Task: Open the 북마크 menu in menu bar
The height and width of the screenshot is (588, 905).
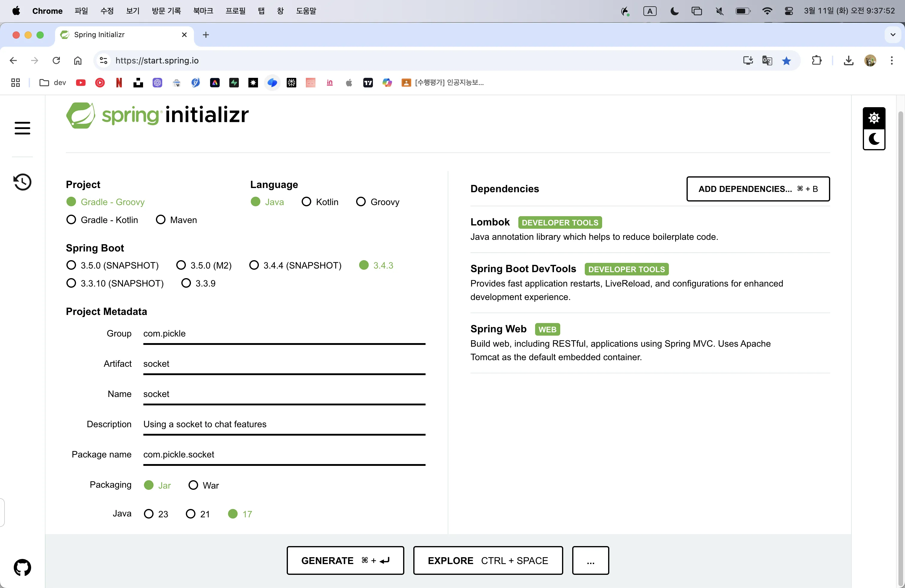Action: coord(203,11)
